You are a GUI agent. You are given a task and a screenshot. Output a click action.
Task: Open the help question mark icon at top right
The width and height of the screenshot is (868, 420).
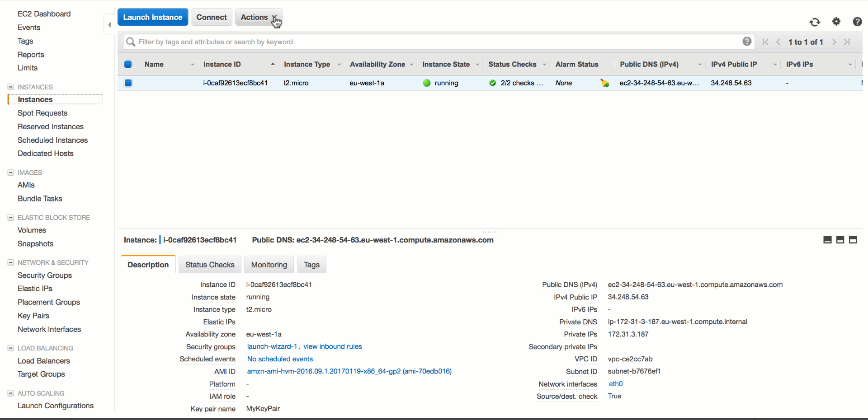coord(857,22)
